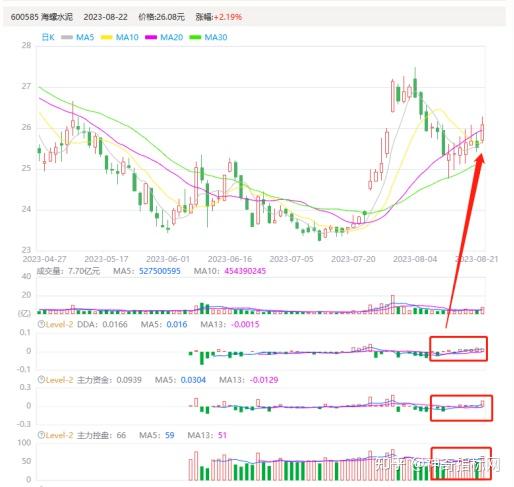Click the 主力控盘 MA13 value 51
Image resolution: width=514 pixels, height=487 pixels.
222,435
